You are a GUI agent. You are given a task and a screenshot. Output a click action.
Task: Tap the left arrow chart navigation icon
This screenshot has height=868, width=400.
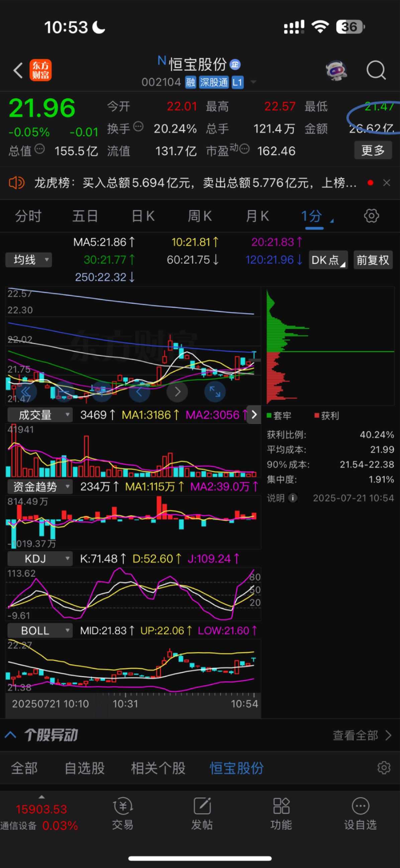tap(139, 392)
